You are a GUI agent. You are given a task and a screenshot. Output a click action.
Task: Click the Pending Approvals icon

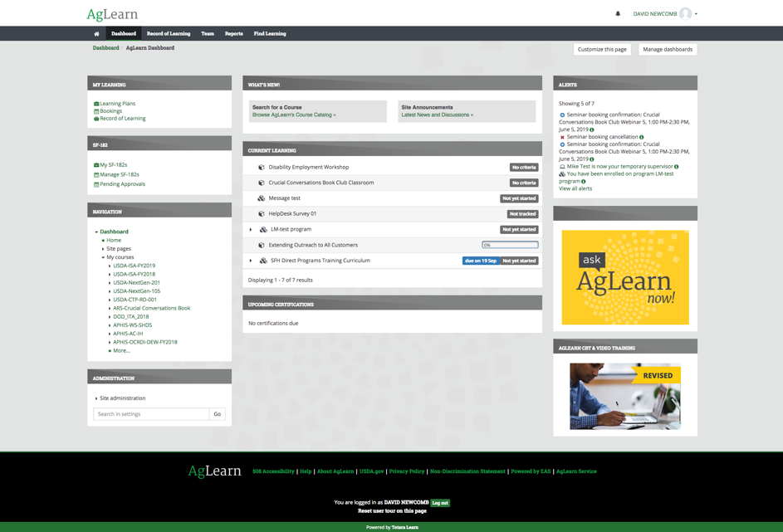(96, 184)
